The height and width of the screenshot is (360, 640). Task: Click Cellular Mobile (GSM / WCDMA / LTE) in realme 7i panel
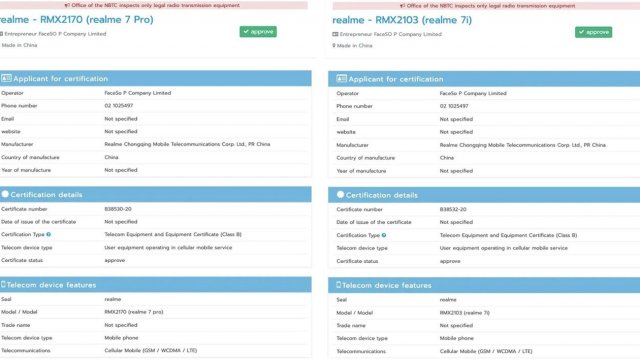[x=486, y=351]
